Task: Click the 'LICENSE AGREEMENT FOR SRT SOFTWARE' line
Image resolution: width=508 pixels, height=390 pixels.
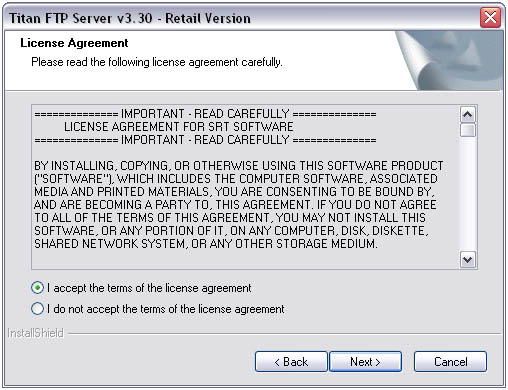Action: point(179,127)
